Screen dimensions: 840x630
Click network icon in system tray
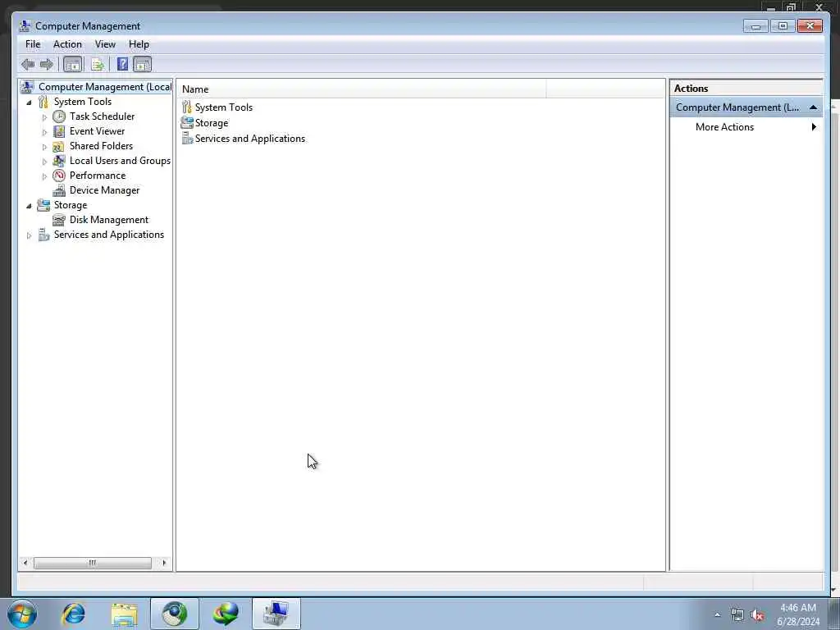click(737, 615)
